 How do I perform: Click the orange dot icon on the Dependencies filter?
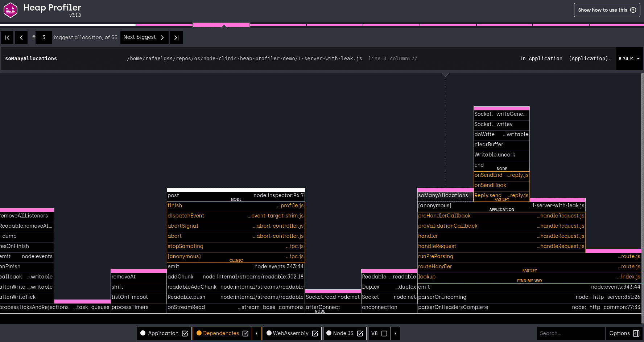[199, 333]
